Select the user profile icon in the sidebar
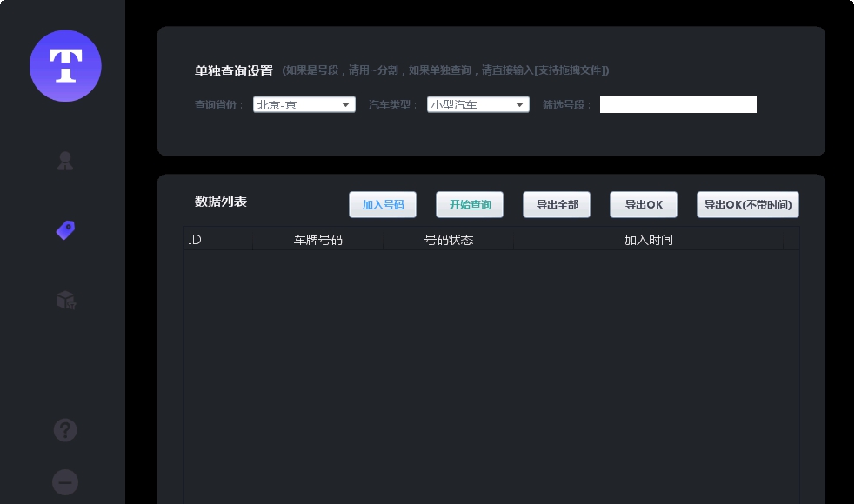Viewport: 855px width, 504px height. 65,161
